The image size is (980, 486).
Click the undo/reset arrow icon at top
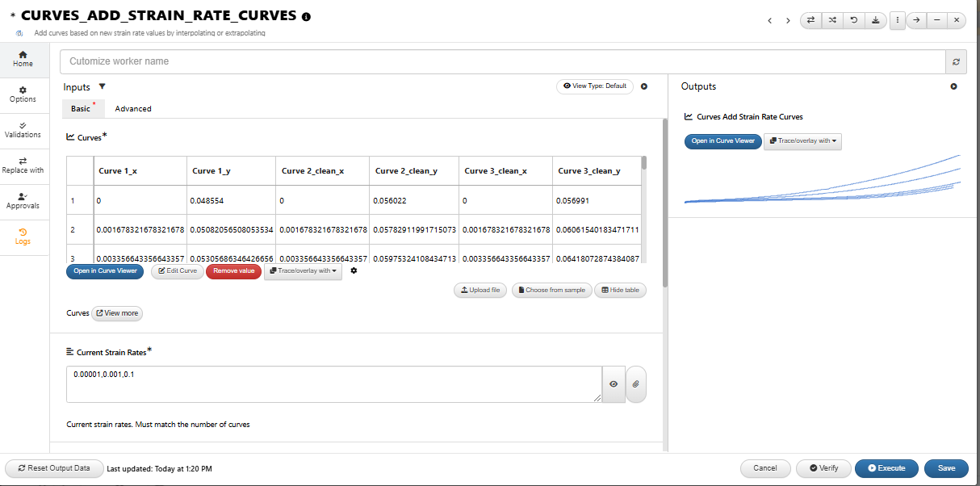pos(854,20)
